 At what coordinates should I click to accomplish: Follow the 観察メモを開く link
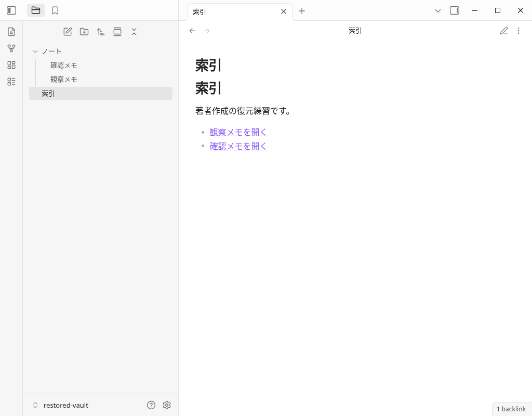pyautogui.click(x=238, y=132)
